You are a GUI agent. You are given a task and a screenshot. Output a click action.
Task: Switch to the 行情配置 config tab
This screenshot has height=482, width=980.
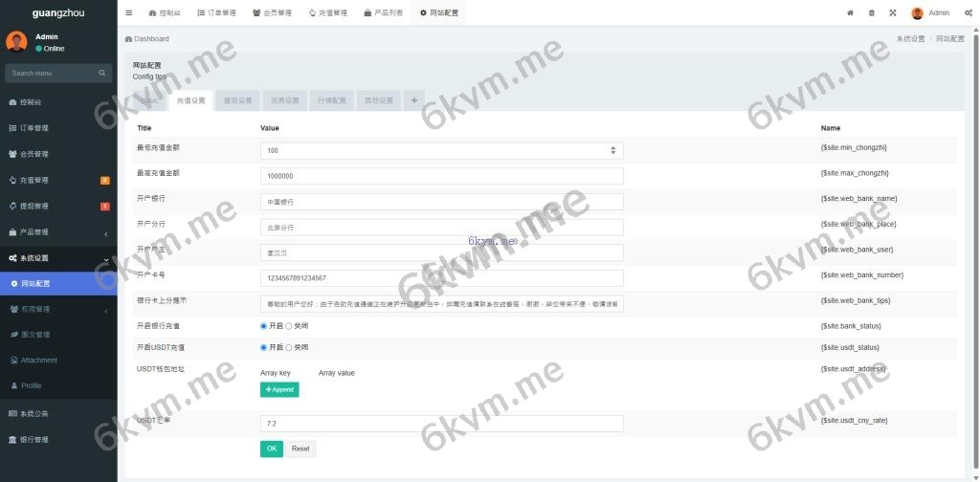331,100
